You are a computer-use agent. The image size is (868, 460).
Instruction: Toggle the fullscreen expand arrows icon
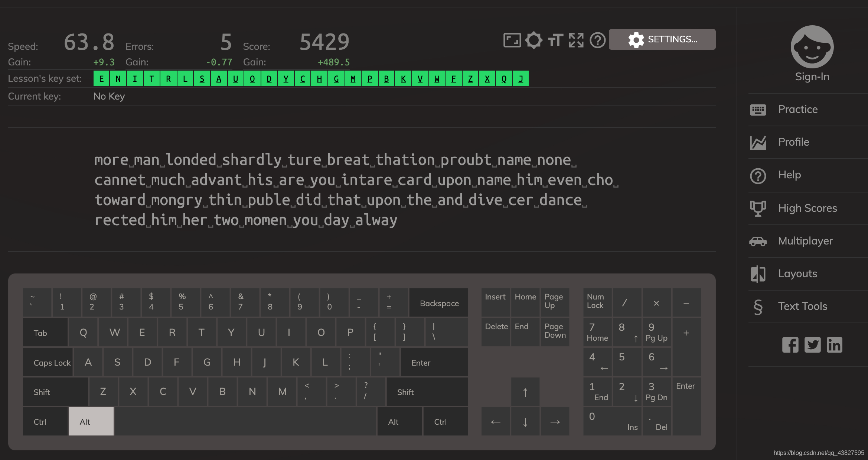click(x=576, y=40)
